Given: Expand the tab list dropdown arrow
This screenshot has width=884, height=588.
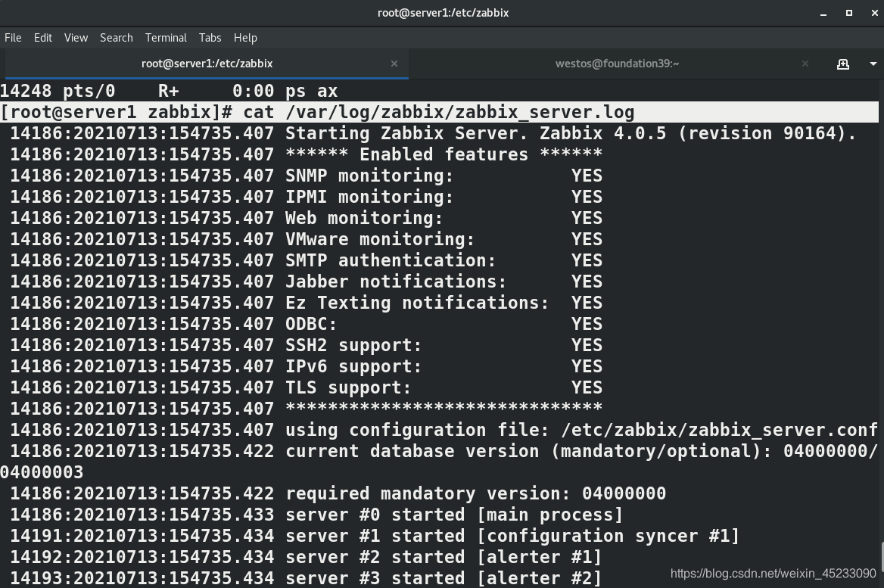Looking at the screenshot, I should pos(873,64).
